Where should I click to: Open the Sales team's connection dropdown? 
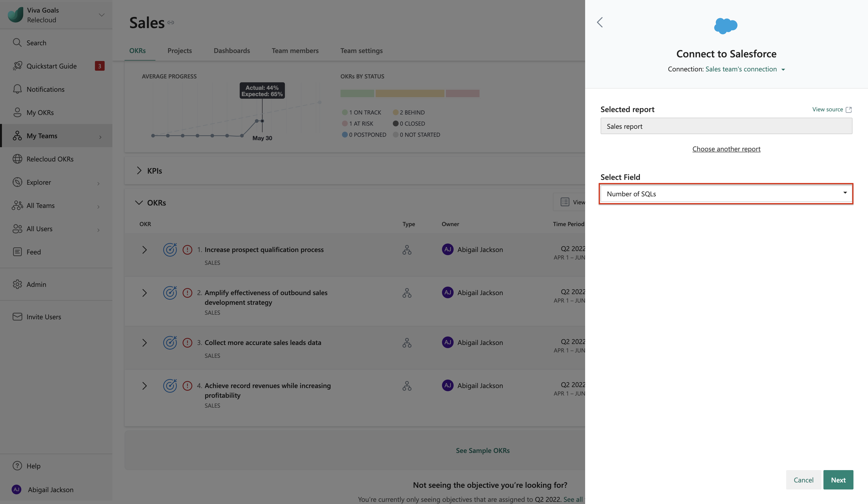[745, 69]
